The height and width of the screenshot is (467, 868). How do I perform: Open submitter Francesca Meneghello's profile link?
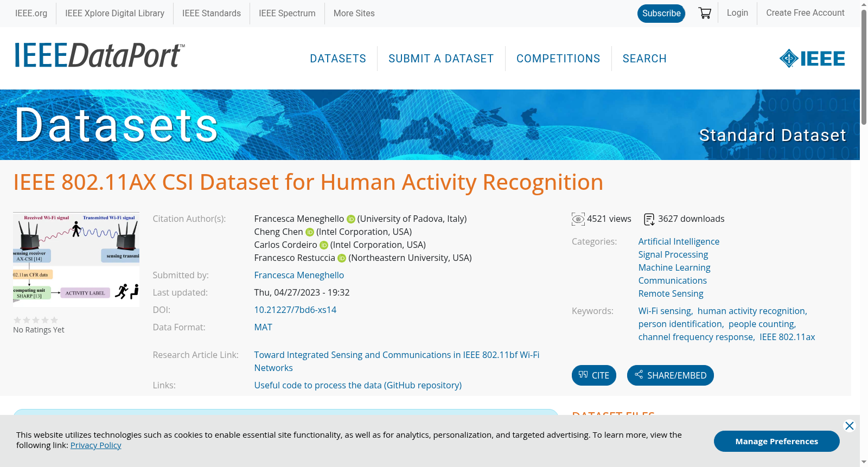point(299,275)
